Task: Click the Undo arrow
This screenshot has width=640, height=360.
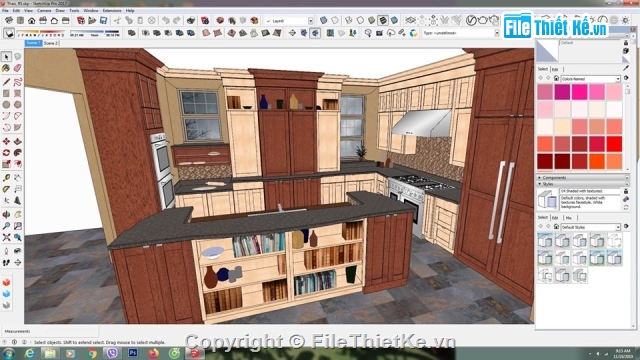Action: [x=166, y=20]
